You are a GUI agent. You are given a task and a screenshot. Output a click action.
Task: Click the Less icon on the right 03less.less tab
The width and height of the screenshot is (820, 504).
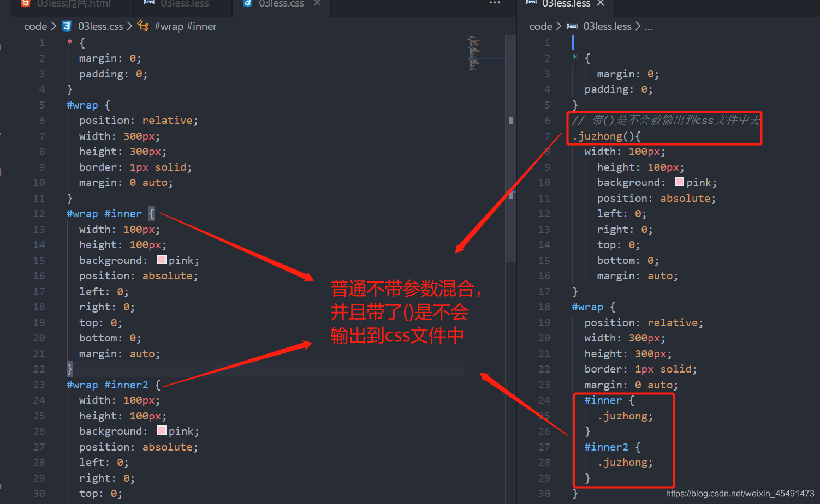click(x=531, y=3)
